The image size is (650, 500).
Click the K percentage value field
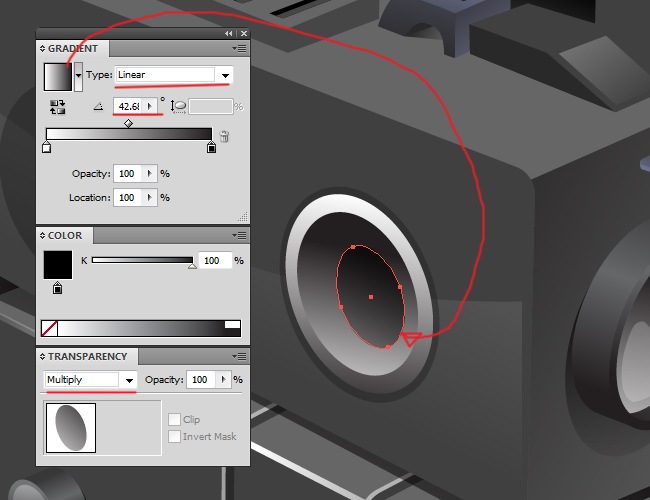tap(215, 260)
